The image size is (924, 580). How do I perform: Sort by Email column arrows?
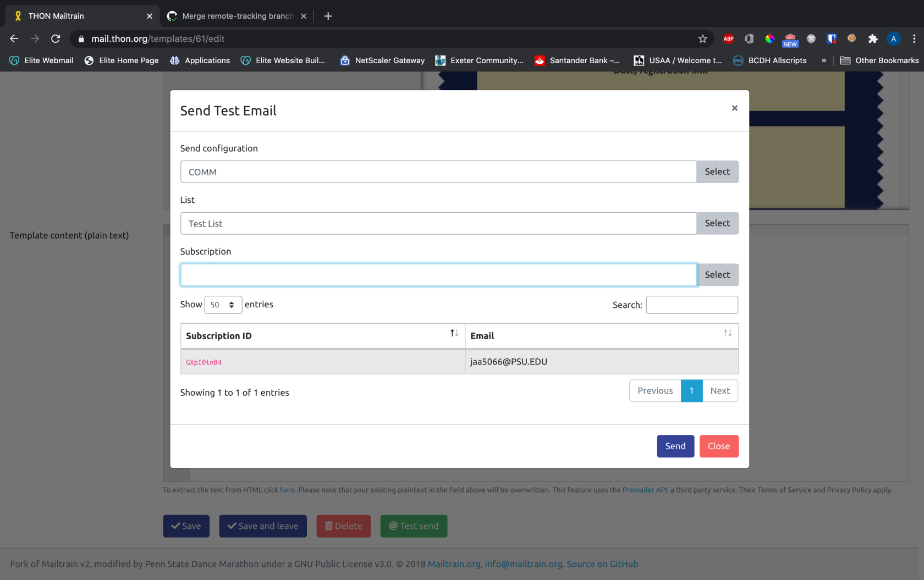coord(728,333)
